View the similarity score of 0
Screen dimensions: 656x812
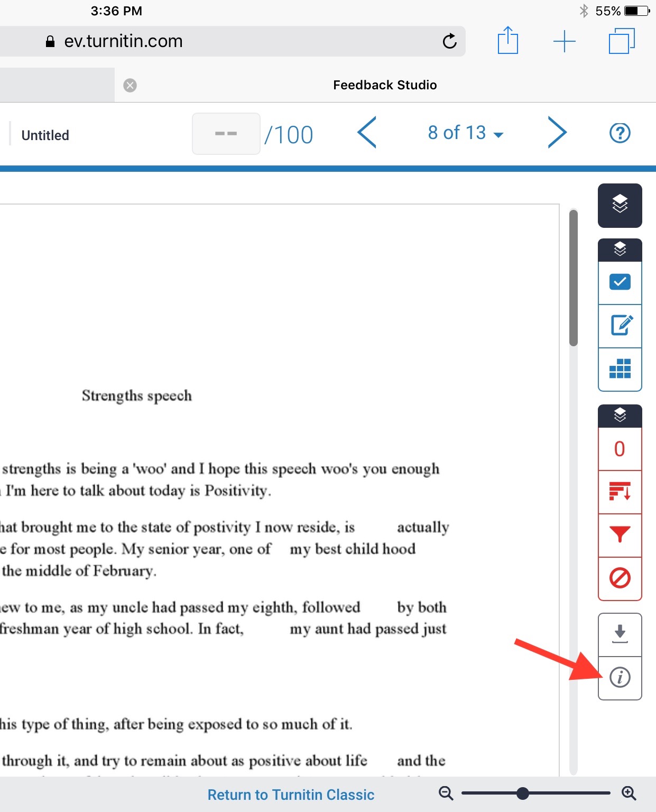coord(620,449)
